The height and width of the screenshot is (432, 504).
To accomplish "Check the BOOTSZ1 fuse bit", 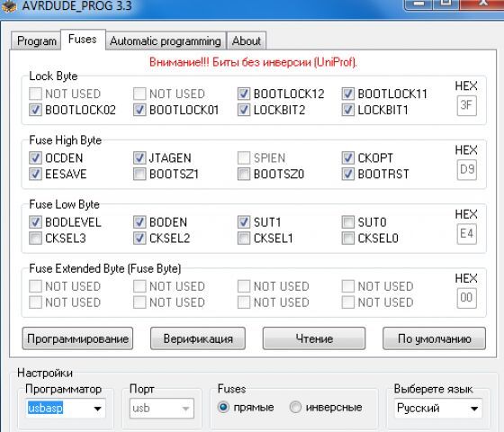I will (x=139, y=174).
